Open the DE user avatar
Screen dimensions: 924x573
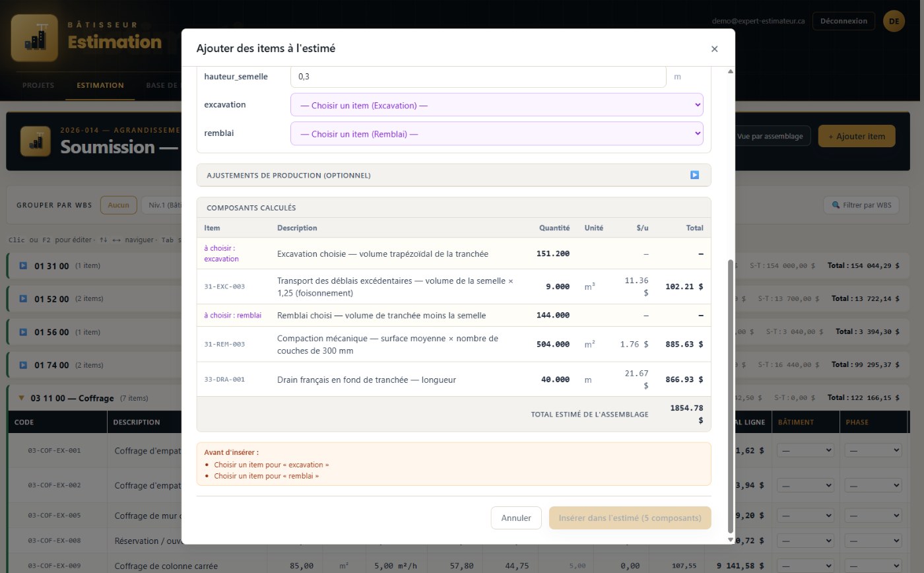(x=894, y=21)
